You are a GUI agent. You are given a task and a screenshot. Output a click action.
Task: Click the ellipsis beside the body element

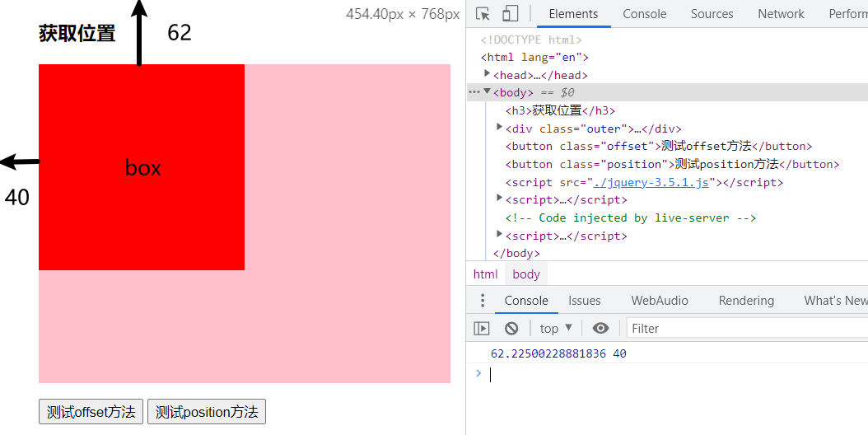click(x=474, y=92)
